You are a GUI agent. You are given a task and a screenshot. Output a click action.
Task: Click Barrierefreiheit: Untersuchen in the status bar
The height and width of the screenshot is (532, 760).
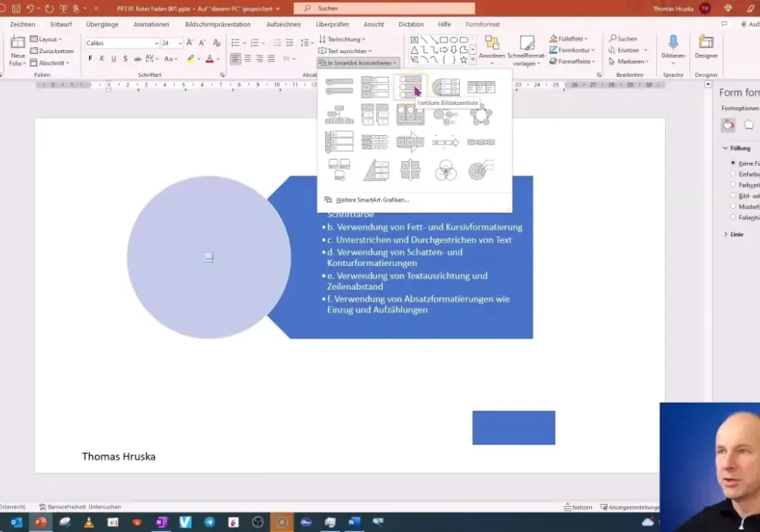[x=80, y=507]
